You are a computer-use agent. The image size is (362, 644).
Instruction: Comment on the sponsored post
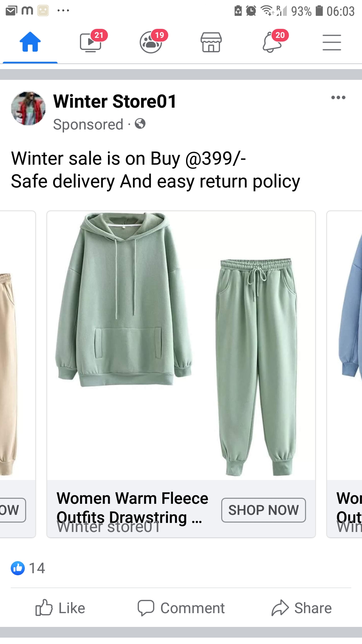click(x=181, y=608)
